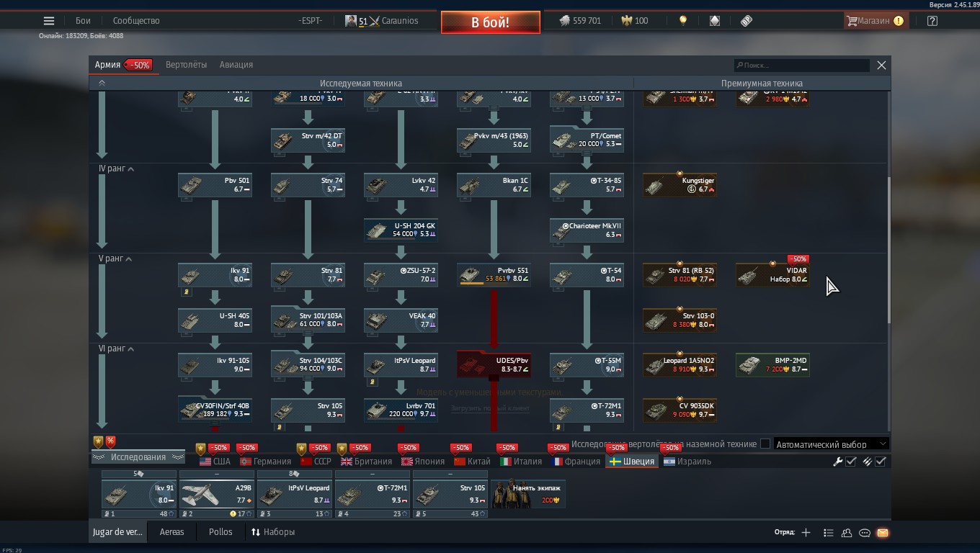Open the Сообщество menu
Screen dimensions: 980x553
[136, 21]
